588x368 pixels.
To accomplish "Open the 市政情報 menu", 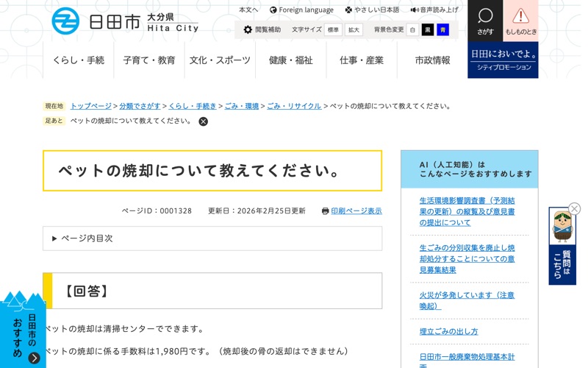I will (x=432, y=60).
